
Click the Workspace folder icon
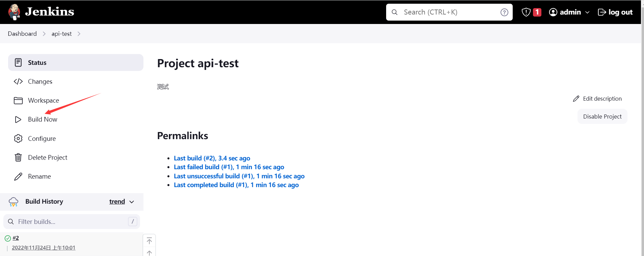[x=18, y=101]
